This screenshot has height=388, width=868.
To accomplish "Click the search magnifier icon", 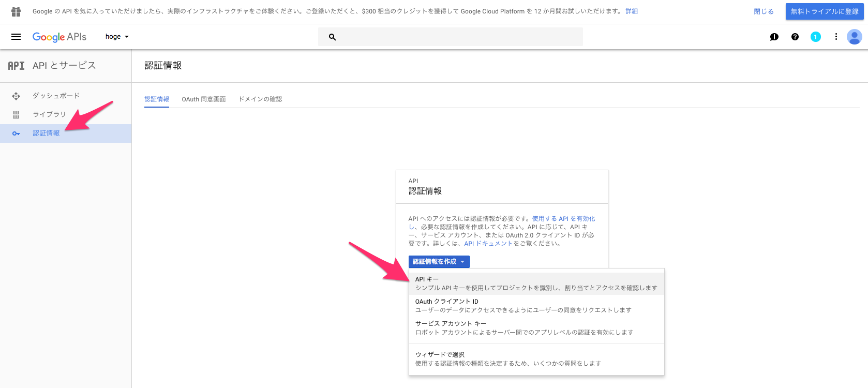I will tap(332, 37).
